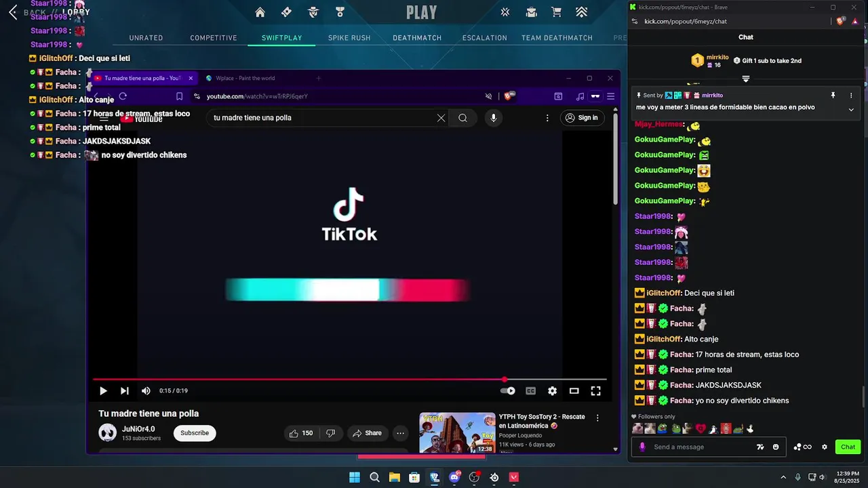Open YouTube three-dot settings menu

pos(547,118)
